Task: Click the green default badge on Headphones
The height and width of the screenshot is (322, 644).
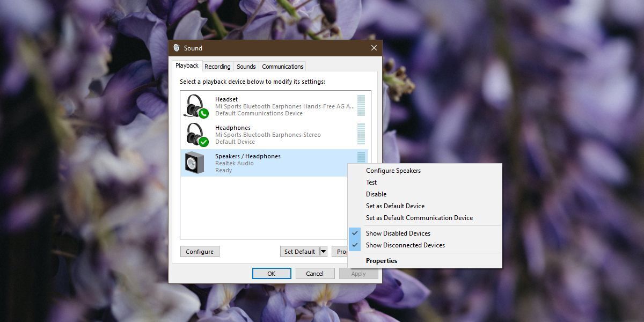Action: 203,143
